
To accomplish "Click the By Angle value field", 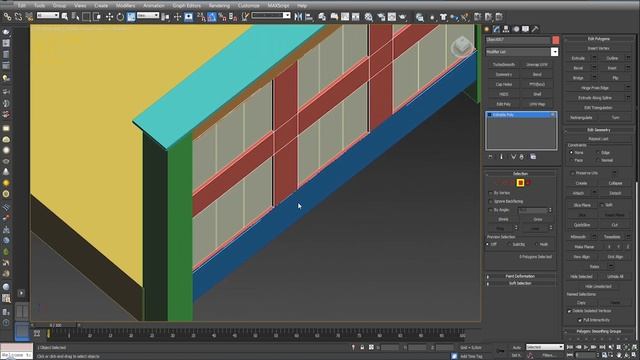I will tap(532, 210).
